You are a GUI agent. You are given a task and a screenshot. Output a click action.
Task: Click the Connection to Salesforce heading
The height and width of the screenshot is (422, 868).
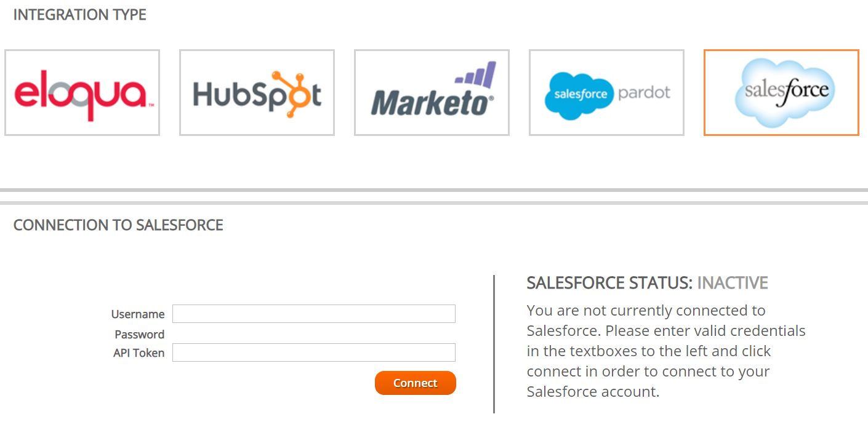pos(118,225)
